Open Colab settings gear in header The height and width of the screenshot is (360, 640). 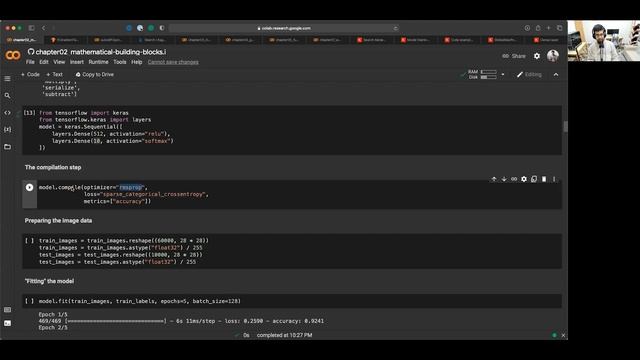click(537, 56)
